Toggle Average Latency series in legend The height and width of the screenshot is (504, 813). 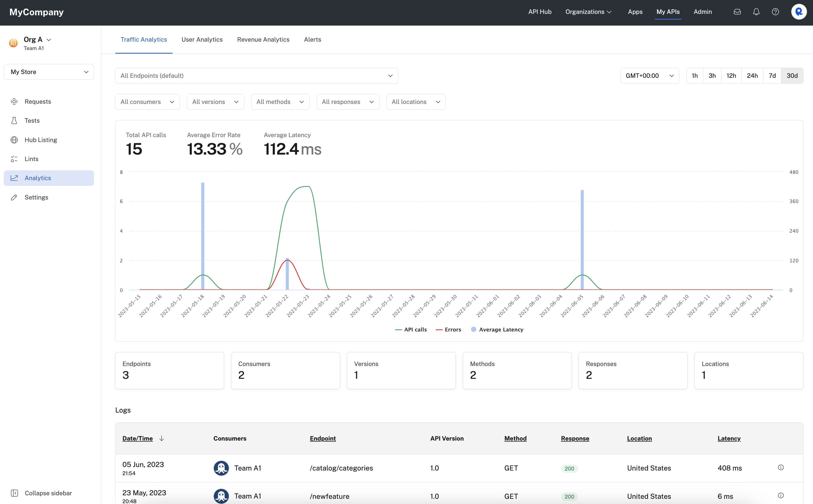click(497, 329)
